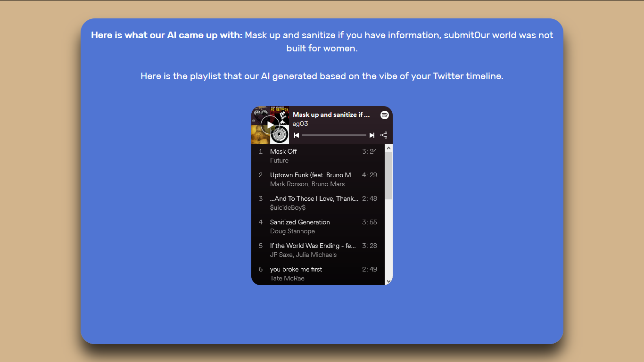Open the playlist owner ag03 profile

tap(300, 123)
